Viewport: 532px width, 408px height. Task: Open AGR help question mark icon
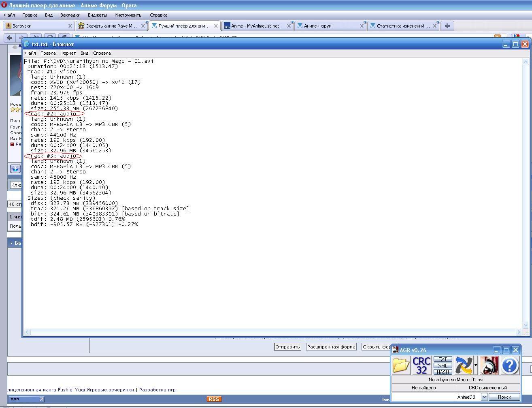[510, 365]
